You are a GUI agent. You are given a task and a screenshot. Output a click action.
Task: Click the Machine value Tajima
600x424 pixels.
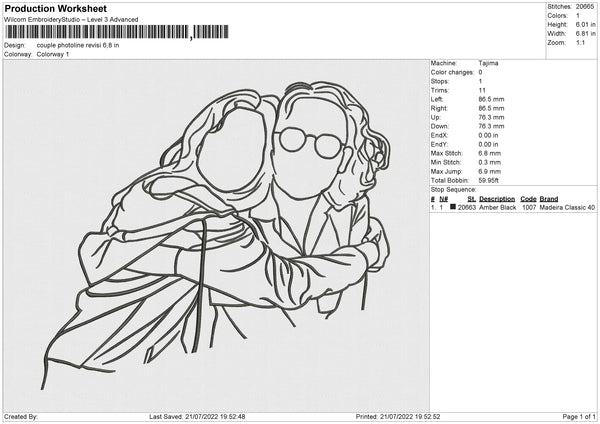pos(488,63)
